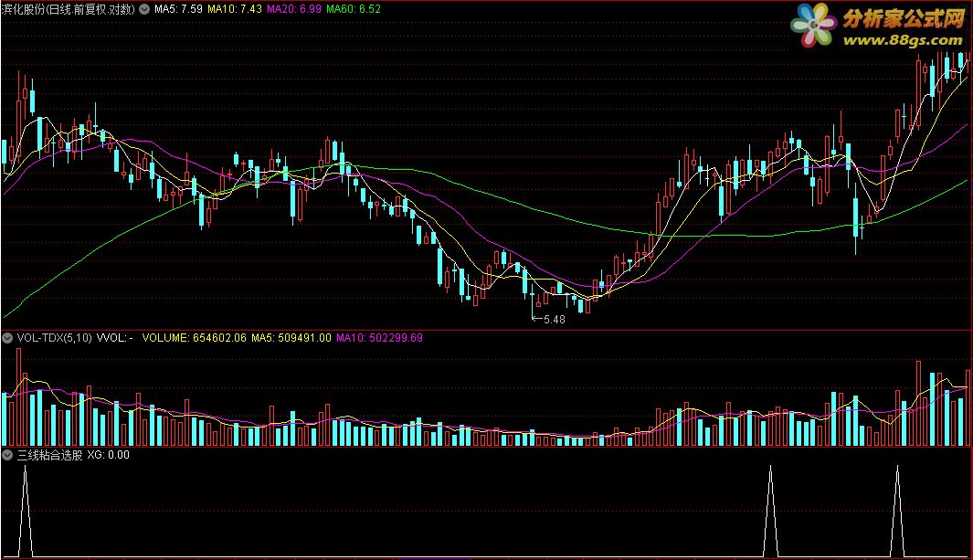Image resolution: width=973 pixels, height=560 pixels.
Task: Click the VVOL: - label in volume panel
Action: (x=115, y=338)
